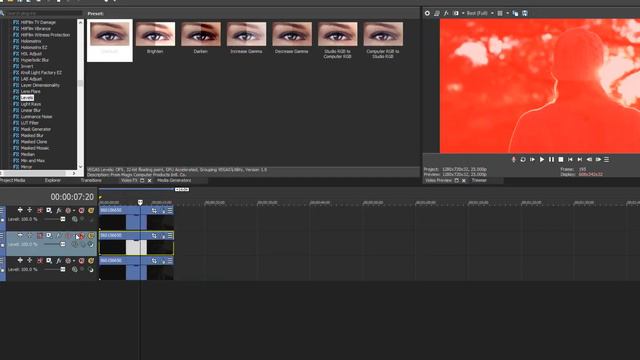Click FX list horizontal scrollbar right arrow
This screenshot has width=640, height=360.
pos(74,173)
